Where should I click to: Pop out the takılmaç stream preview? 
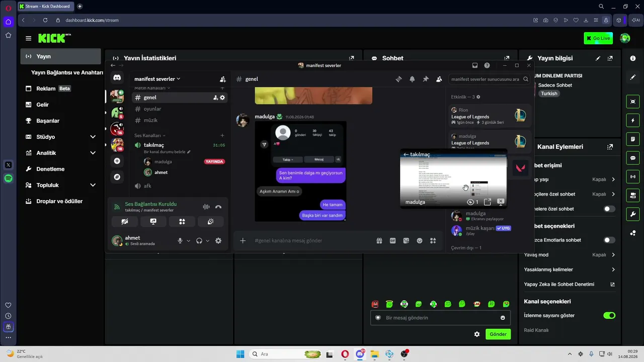[488, 202]
